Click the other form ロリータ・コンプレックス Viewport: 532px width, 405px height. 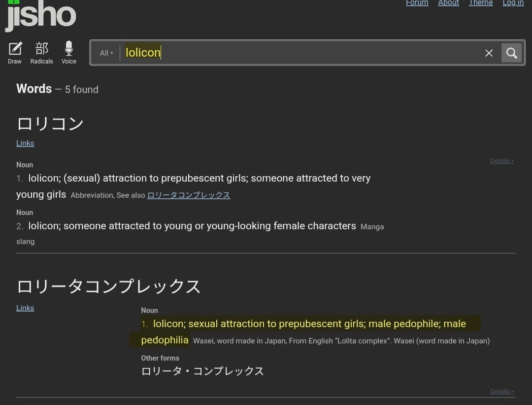point(202,371)
